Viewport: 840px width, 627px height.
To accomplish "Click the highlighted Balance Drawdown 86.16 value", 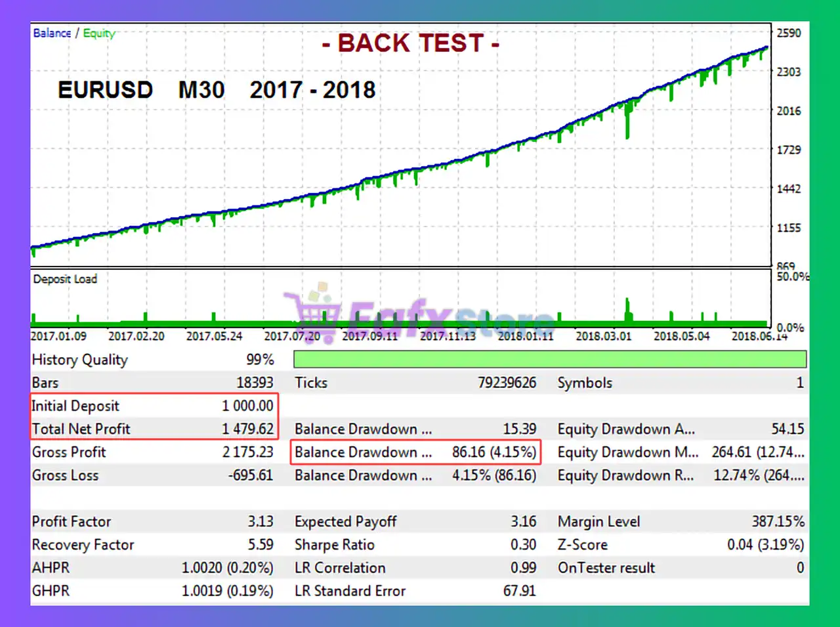I will (493, 452).
